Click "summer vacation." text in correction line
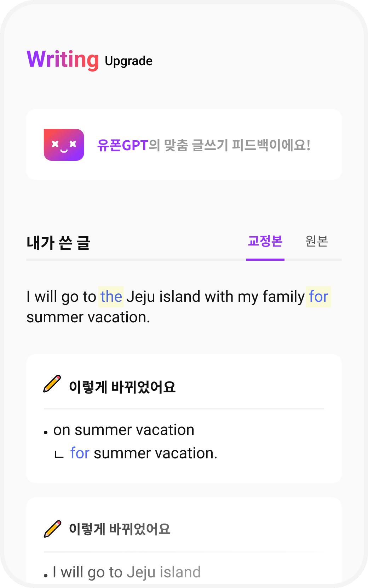This screenshot has height=588, width=368. [155, 453]
